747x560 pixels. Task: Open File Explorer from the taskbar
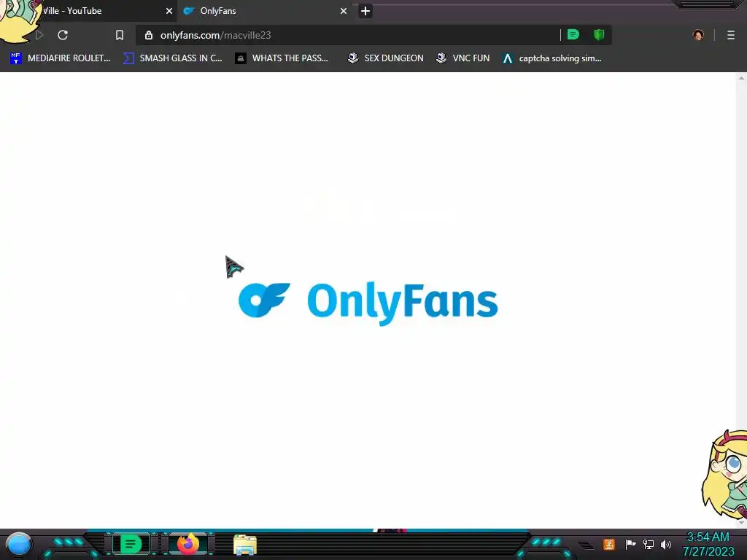coord(245,545)
